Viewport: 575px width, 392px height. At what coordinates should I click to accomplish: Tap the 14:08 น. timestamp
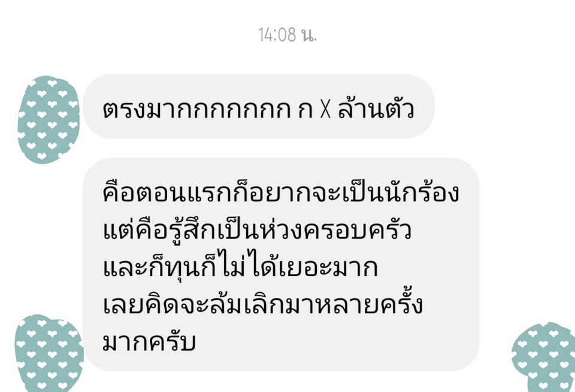[287, 35]
